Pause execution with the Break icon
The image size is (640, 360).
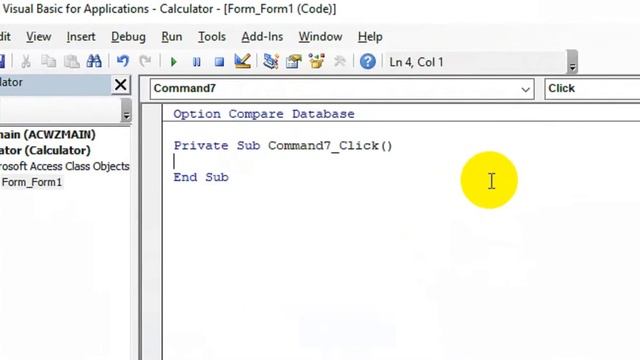(196, 62)
